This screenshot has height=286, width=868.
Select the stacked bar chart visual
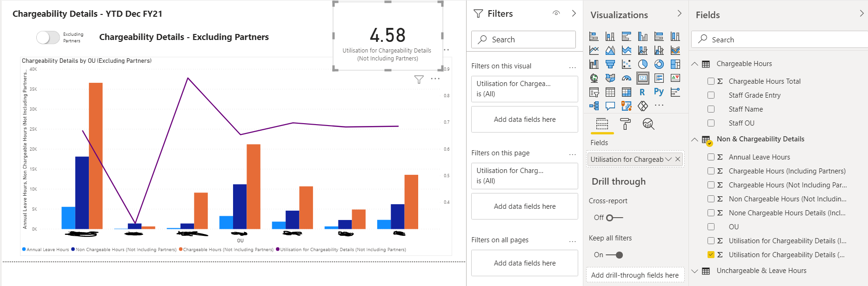click(x=594, y=36)
